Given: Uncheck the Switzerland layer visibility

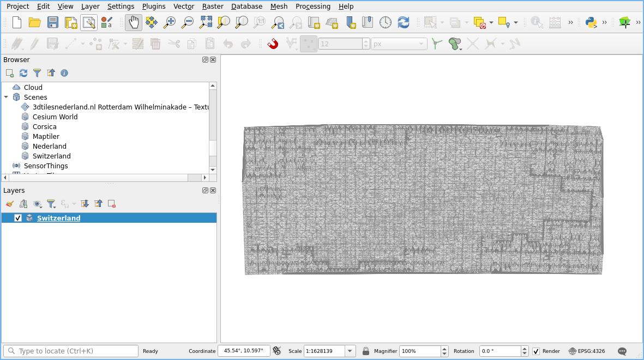Looking at the screenshot, I should (x=18, y=218).
